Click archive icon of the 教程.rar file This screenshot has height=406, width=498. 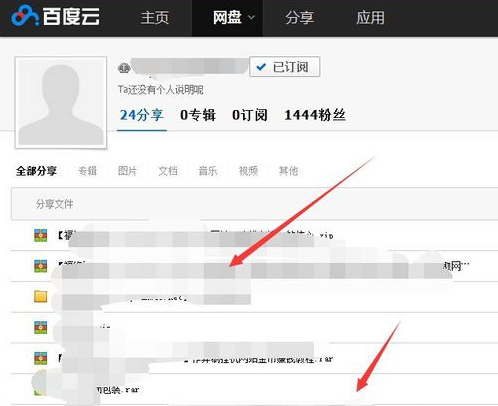click(41, 358)
